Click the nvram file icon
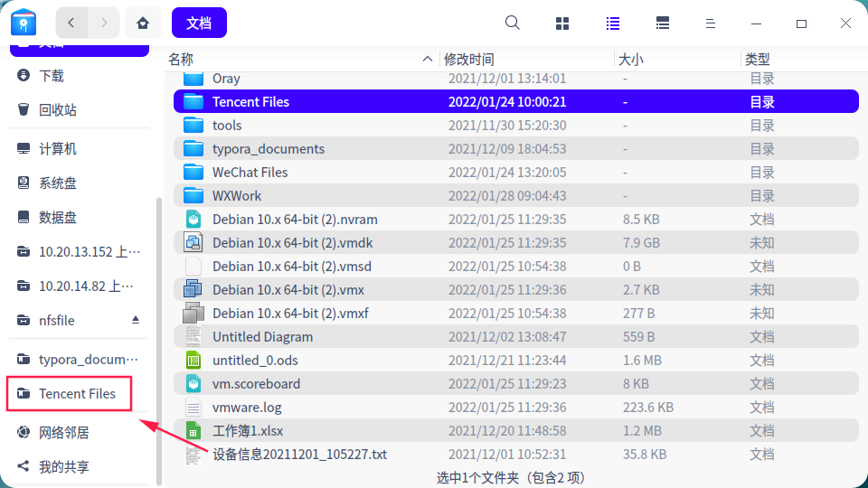Viewport: 868px width, 488px height. [x=193, y=219]
